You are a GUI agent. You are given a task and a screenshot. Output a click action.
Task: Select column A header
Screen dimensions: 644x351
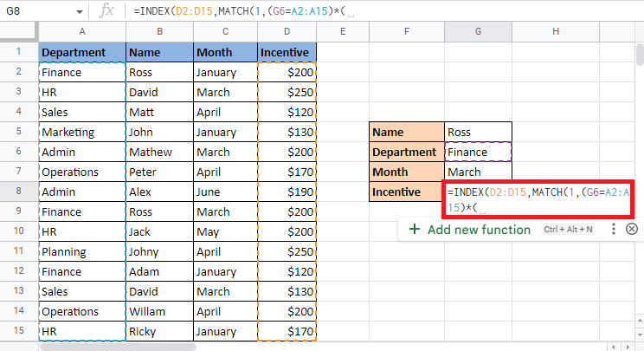(82, 32)
